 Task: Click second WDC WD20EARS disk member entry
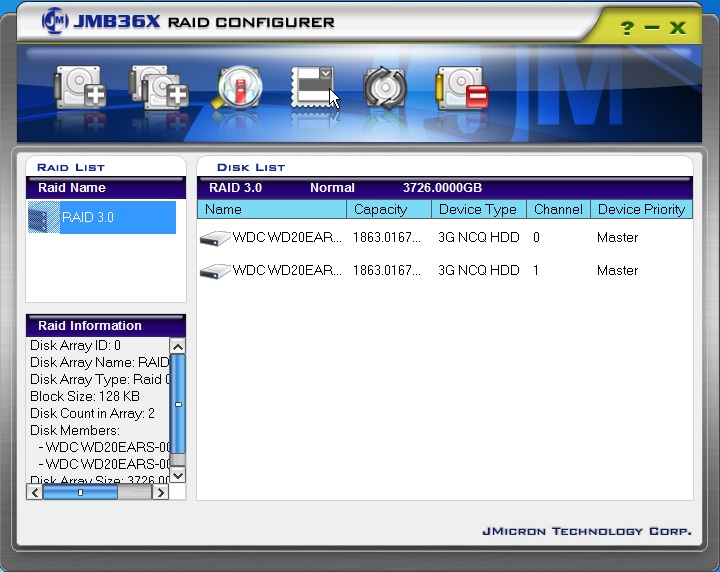104,464
